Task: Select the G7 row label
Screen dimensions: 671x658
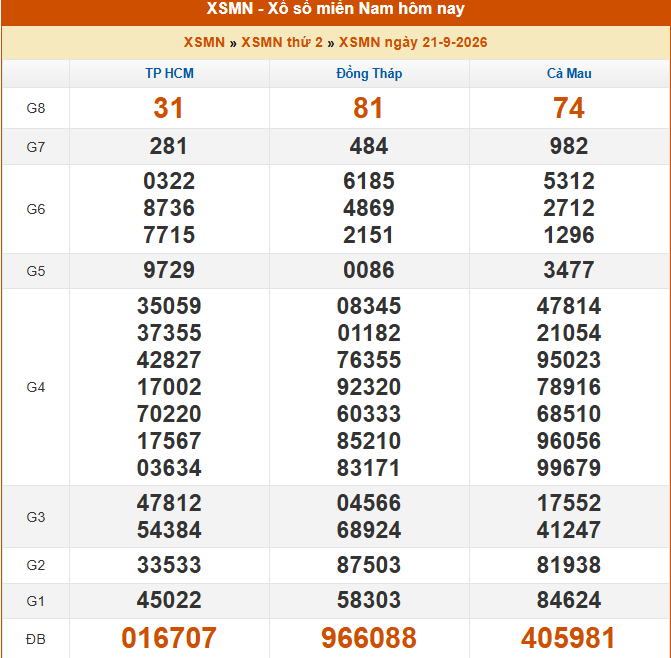Action: [x=36, y=147]
